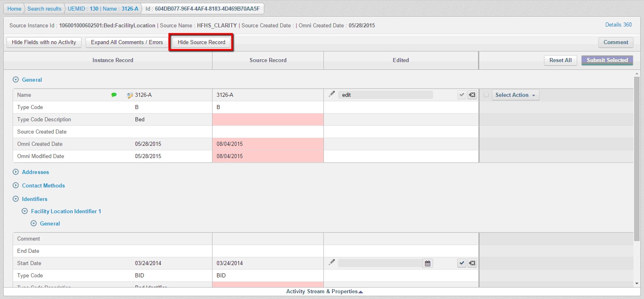Viewport: 644px width, 299px height.
Task: Expand the Contact Methods section
Action: click(x=16, y=185)
